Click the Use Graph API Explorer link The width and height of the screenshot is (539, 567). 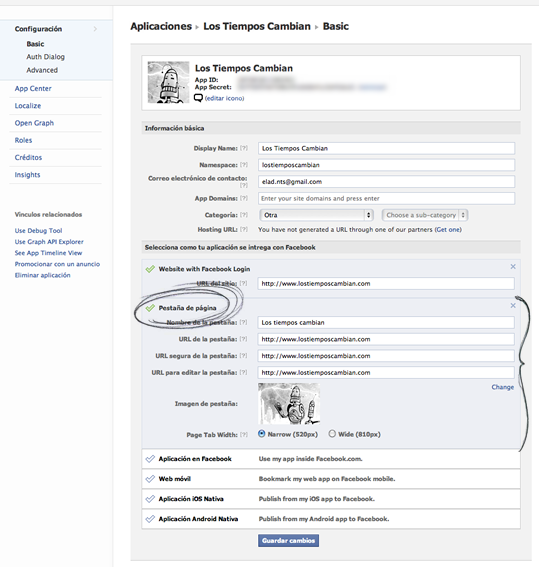pos(49,242)
